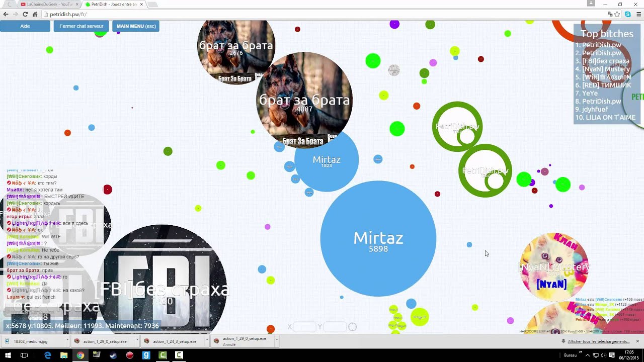Click Fermer chat serveur button
Image resolution: width=644 pixels, height=362 pixels.
click(81, 26)
